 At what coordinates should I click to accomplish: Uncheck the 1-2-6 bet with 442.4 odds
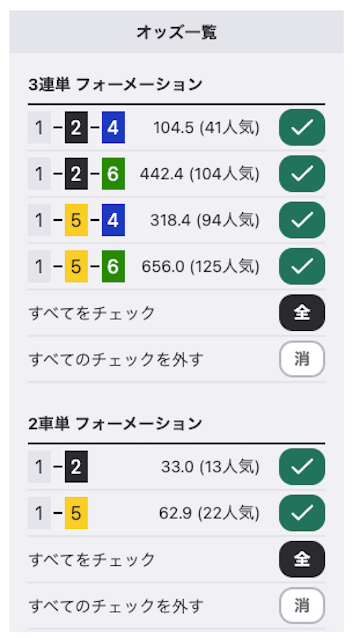302,174
